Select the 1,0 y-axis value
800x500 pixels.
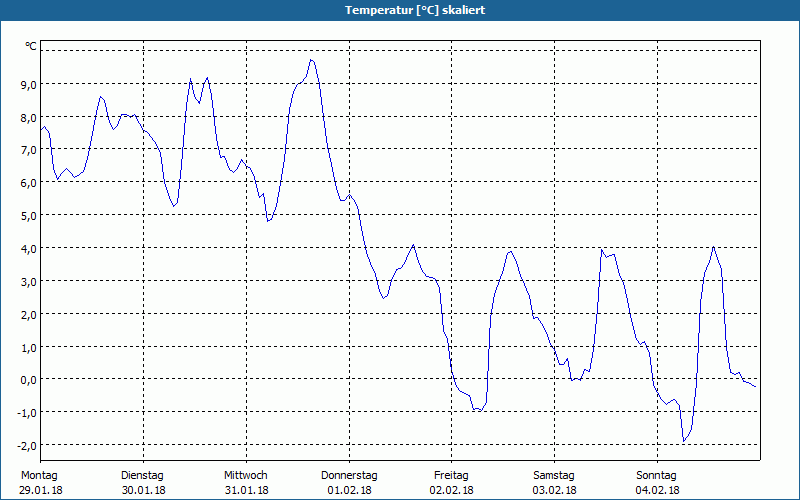coord(28,347)
